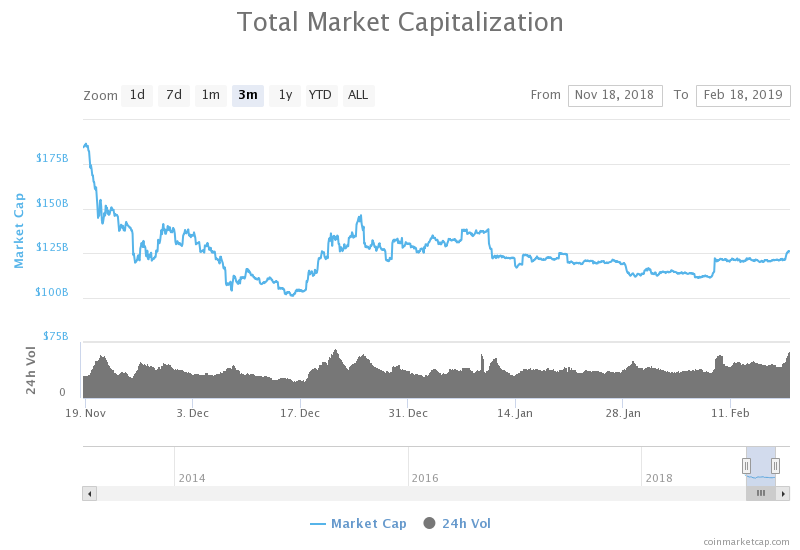800x550 pixels.
Task: Set zoom range to 1d
Action: [137, 95]
